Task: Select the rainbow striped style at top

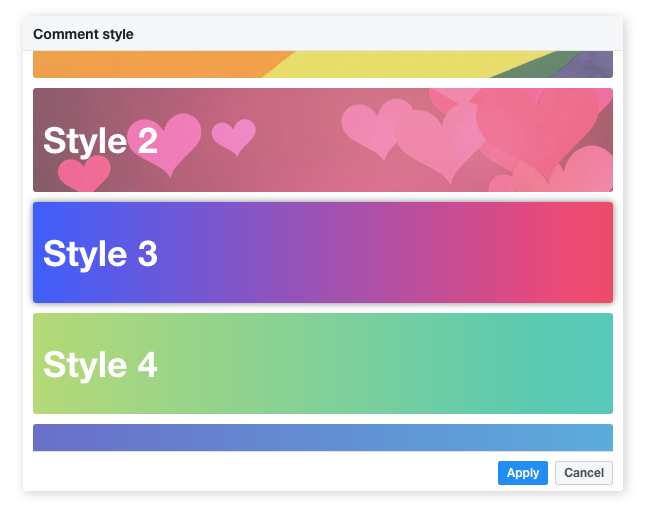Action: tap(323, 64)
